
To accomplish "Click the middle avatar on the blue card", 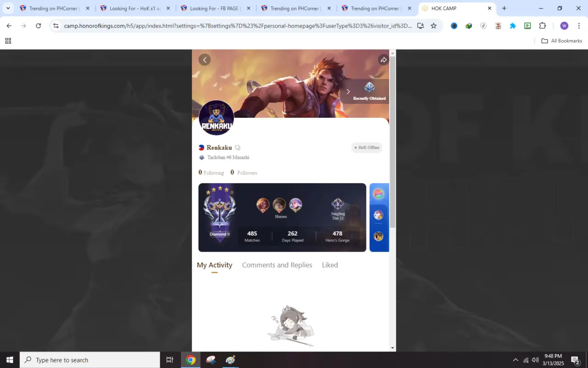I will 378,215.
